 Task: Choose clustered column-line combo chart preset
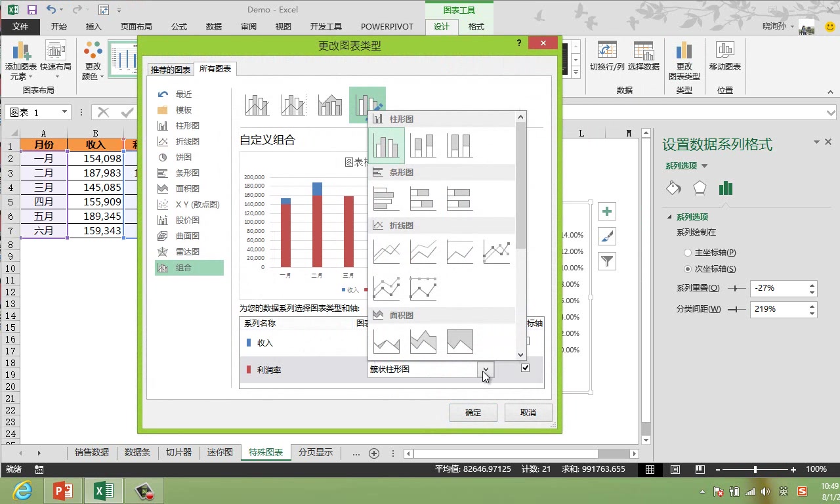click(x=257, y=105)
